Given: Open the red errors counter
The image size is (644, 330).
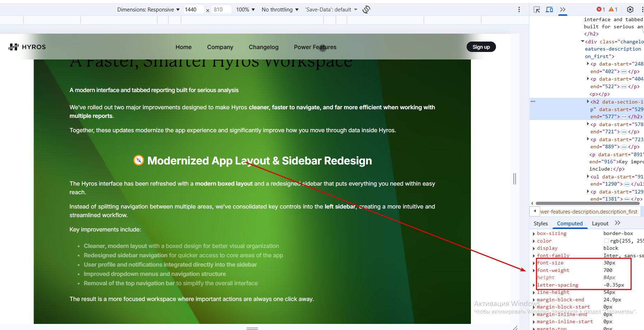Looking at the screenshot, I should point(601,10).
